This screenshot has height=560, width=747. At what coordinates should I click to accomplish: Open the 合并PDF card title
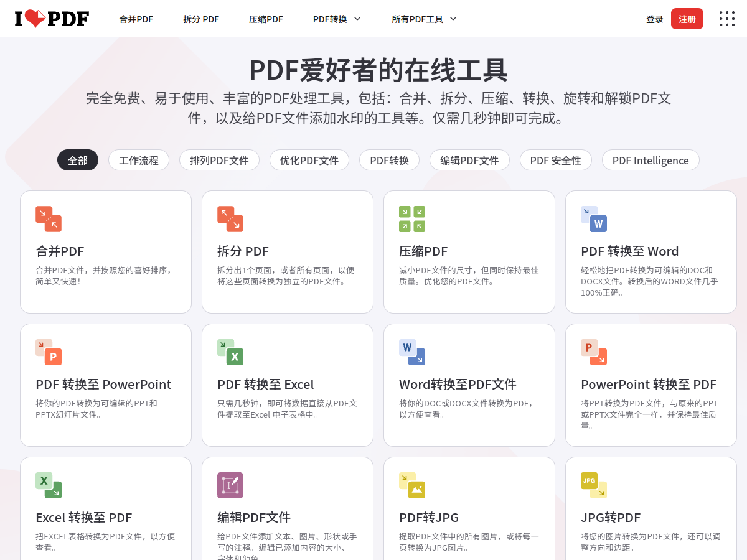pyautogui.click(x=60, y=251)
